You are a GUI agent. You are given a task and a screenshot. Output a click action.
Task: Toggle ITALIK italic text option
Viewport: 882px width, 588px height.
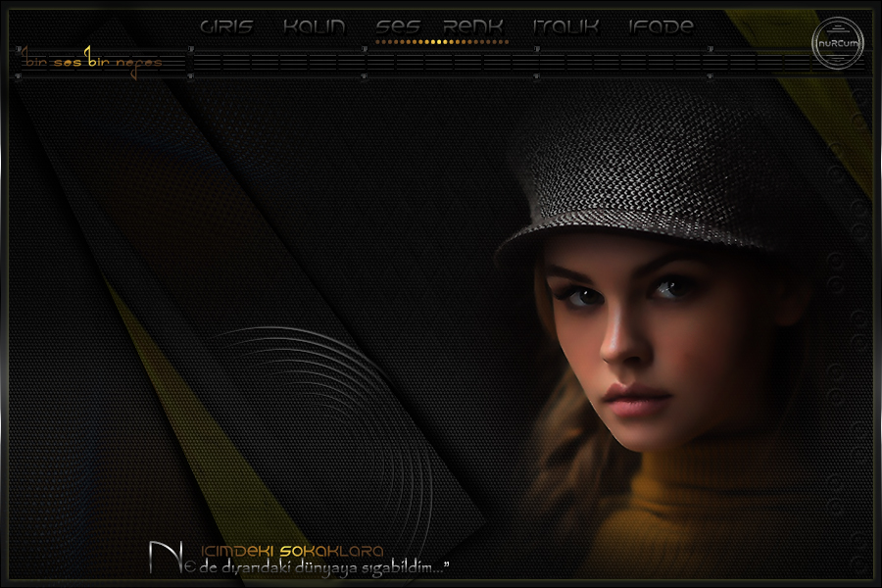(565, 27)
